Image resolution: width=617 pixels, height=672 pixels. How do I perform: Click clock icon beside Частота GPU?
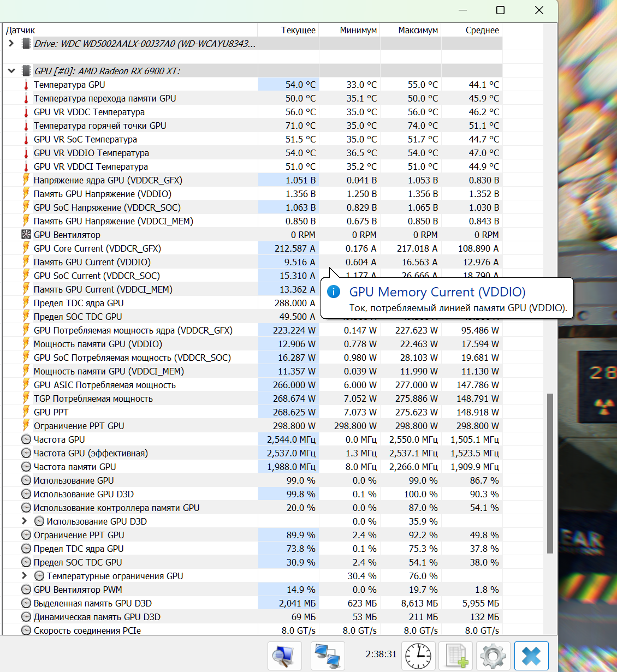point(26,439)
